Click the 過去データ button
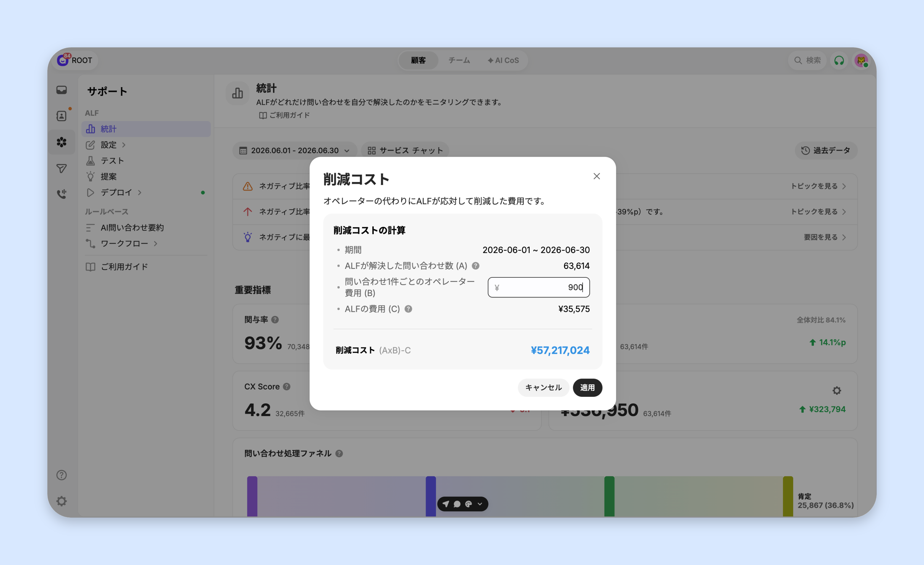 [826, 150]
